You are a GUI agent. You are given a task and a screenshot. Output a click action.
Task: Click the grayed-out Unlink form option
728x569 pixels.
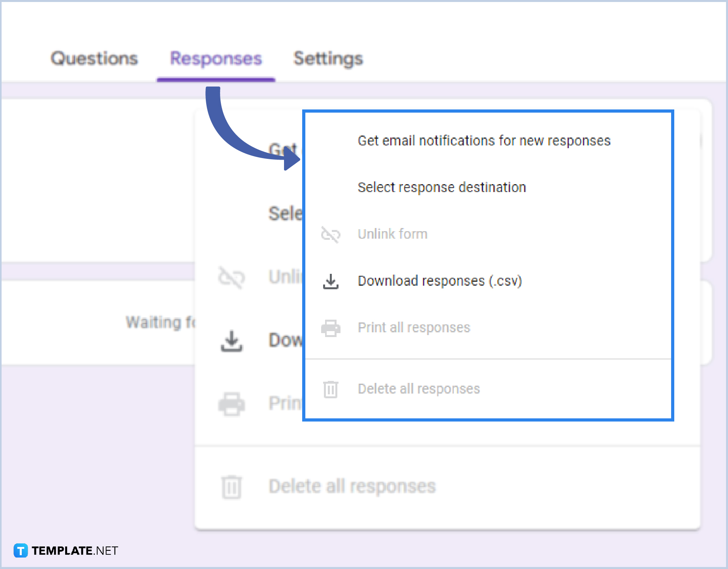[x=392, y=234]
